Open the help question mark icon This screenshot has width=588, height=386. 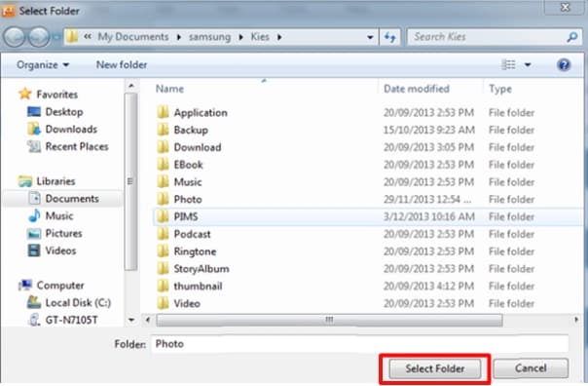pyautogui.click(x=564, y=65)
